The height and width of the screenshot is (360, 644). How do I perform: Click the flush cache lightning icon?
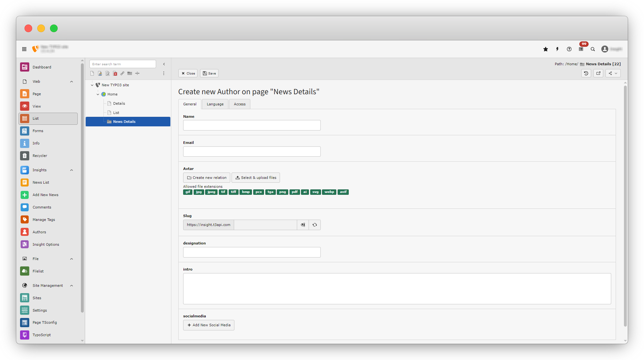point(557,49)
